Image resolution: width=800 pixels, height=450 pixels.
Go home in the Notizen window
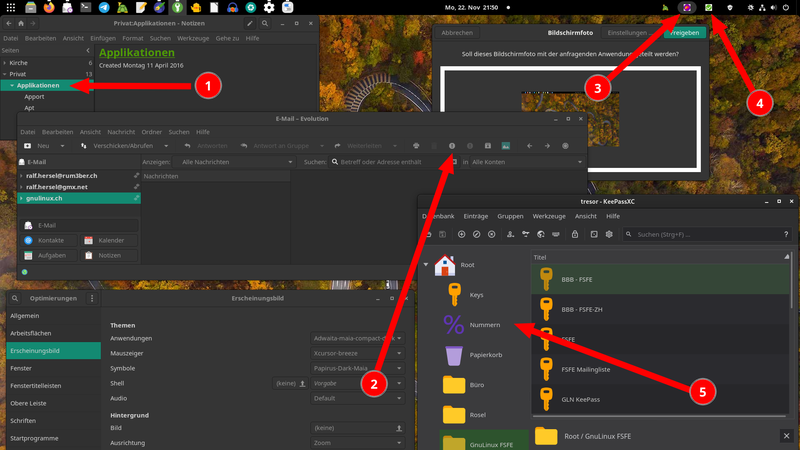pyautogui.click(x=21, y=23)
